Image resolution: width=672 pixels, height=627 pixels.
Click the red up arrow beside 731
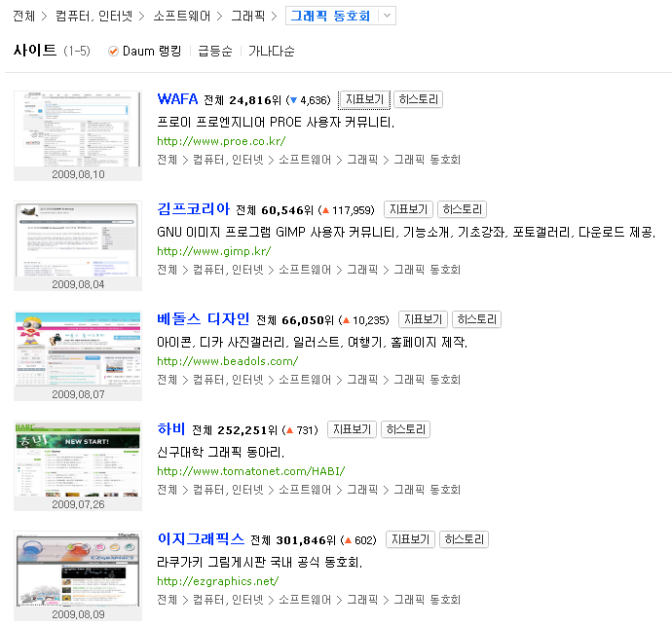(289, 430)
